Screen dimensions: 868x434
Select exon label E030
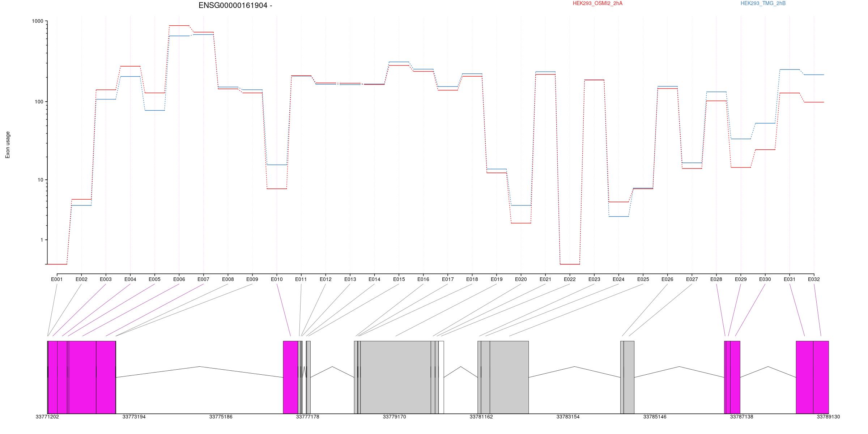(765, 279)
